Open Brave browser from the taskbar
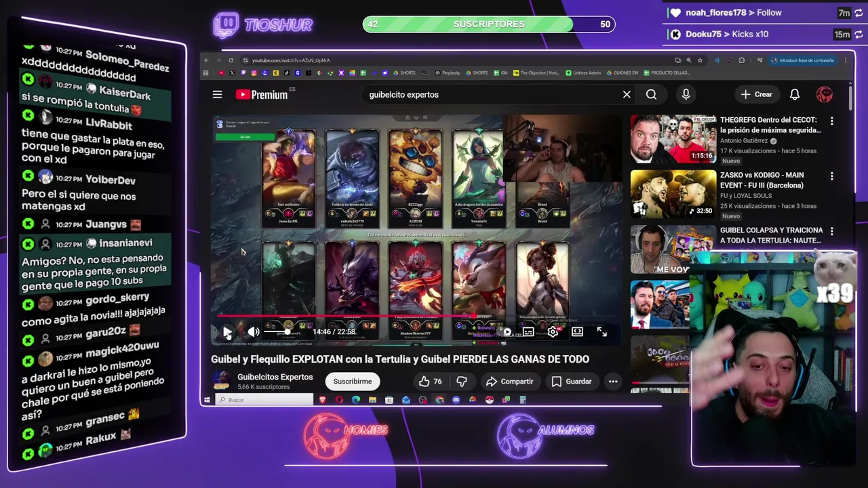Screen dimensions: 868x488 [x=323, y=400]
